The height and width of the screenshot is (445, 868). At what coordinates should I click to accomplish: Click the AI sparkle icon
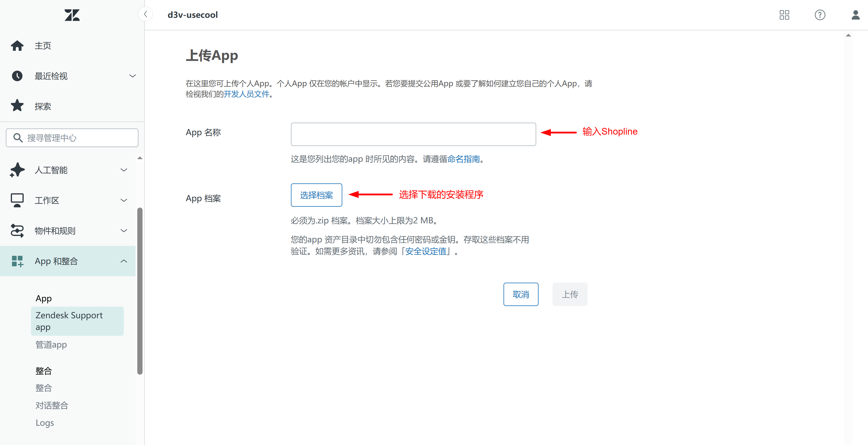point(17,170)
